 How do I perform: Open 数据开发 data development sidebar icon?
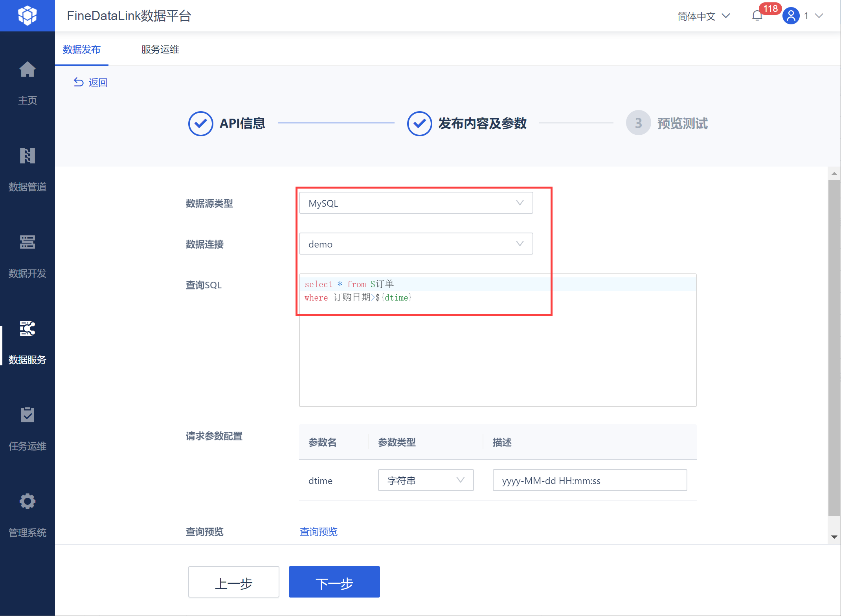27,242
